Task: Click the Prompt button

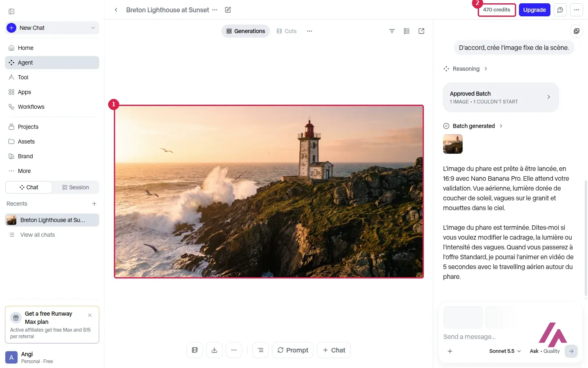Action: [x=293, y=350]
